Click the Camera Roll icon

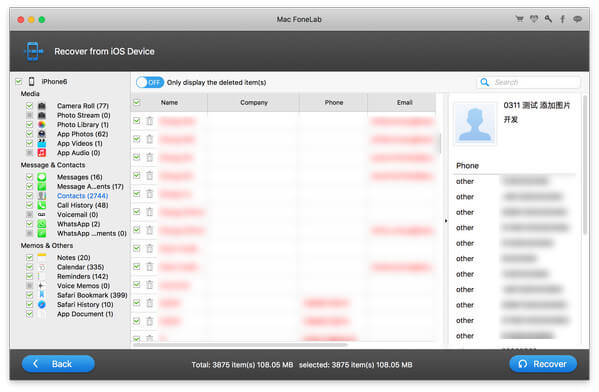click(42, 106)
